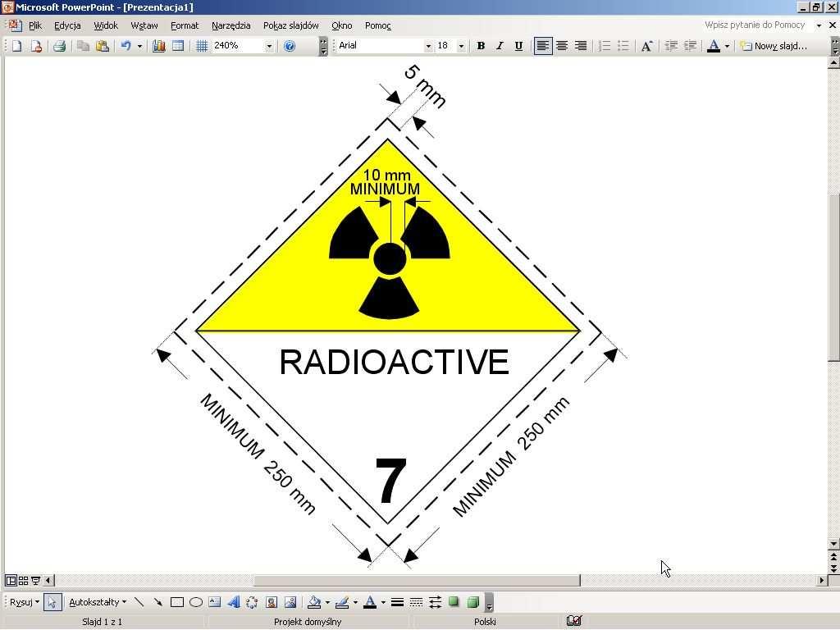The image size is (840, 630).
Task: Apply the line color brush
Action: pyautogui.click(x=342, y=602)
